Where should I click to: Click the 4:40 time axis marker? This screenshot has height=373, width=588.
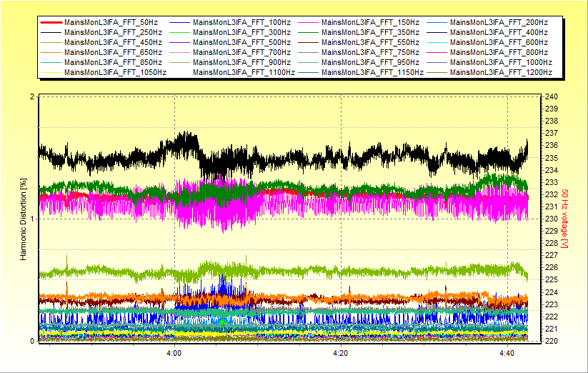[x=507, y=353]
